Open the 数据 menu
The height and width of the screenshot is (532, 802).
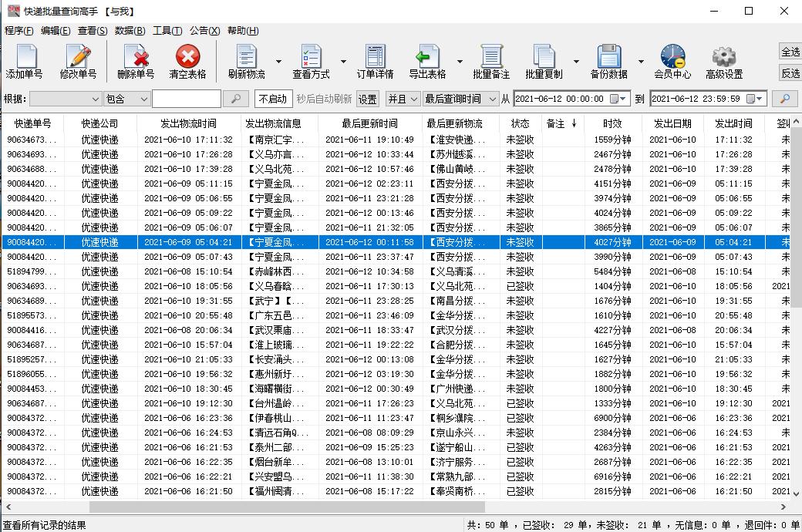(x=129, y=31)
